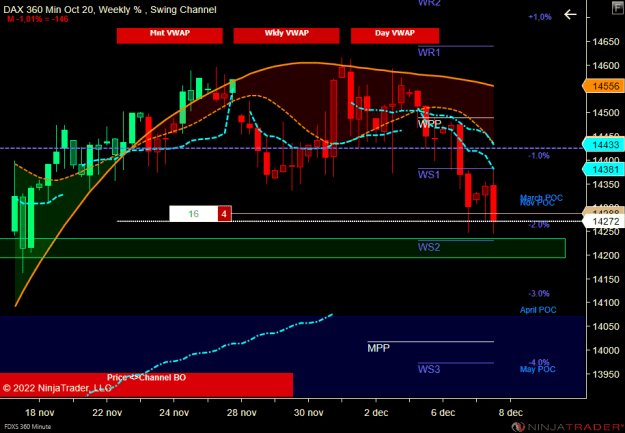
Task: Click the red box showing 4
Action: (x=224, y=214)
